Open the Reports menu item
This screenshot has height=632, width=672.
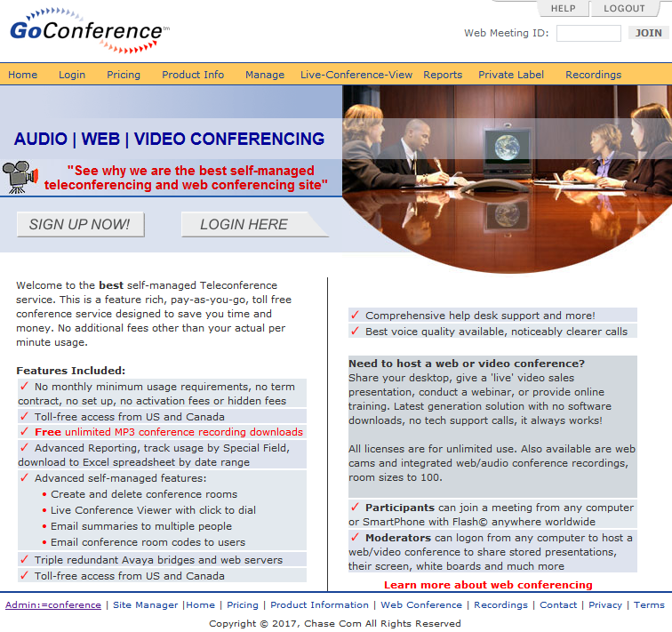pos(443,75)
